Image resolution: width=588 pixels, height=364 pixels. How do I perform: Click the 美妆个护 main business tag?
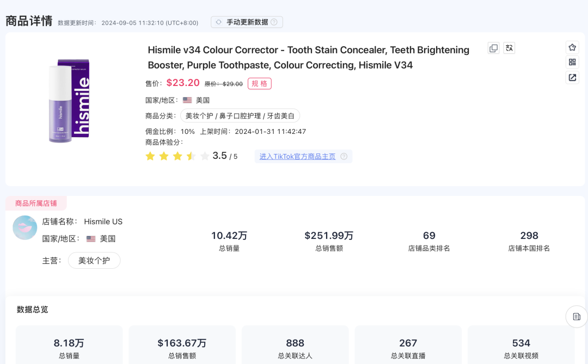click(94, 261)
